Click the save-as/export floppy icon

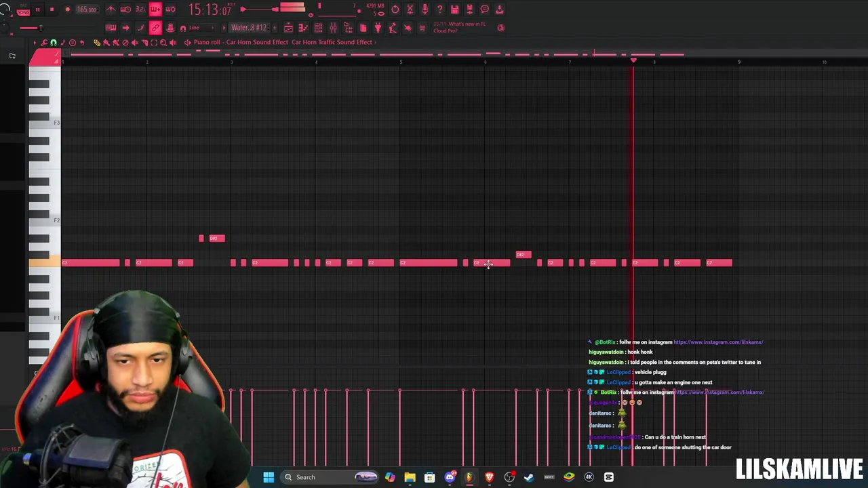(469, 9)
